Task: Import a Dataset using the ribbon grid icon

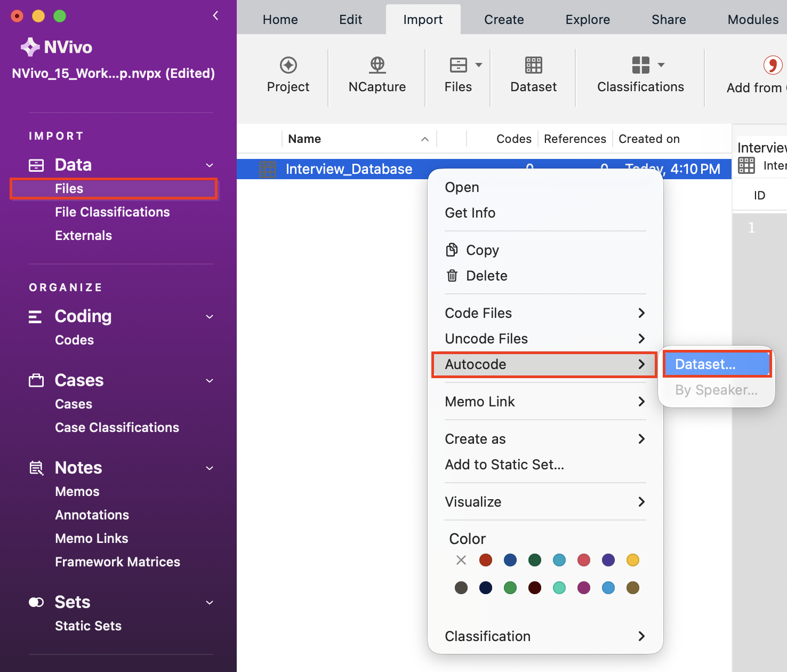Action: click(x=534, y=65)
